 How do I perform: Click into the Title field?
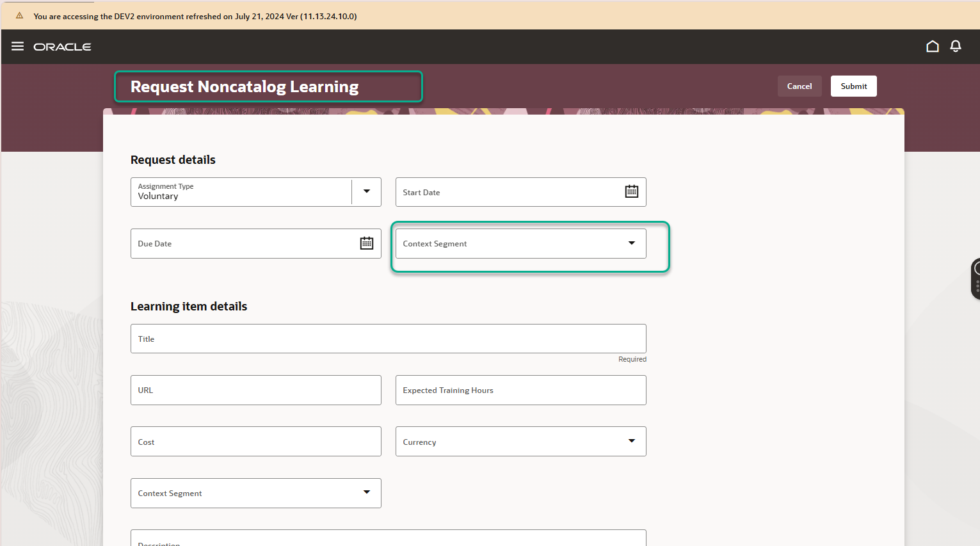[x=389, y=339]
